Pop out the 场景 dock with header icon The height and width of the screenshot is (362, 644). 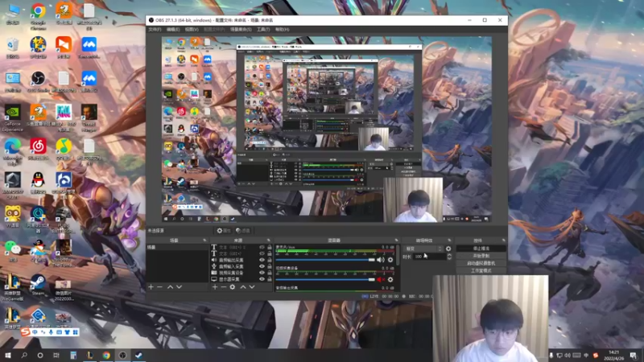pos(204,240)
